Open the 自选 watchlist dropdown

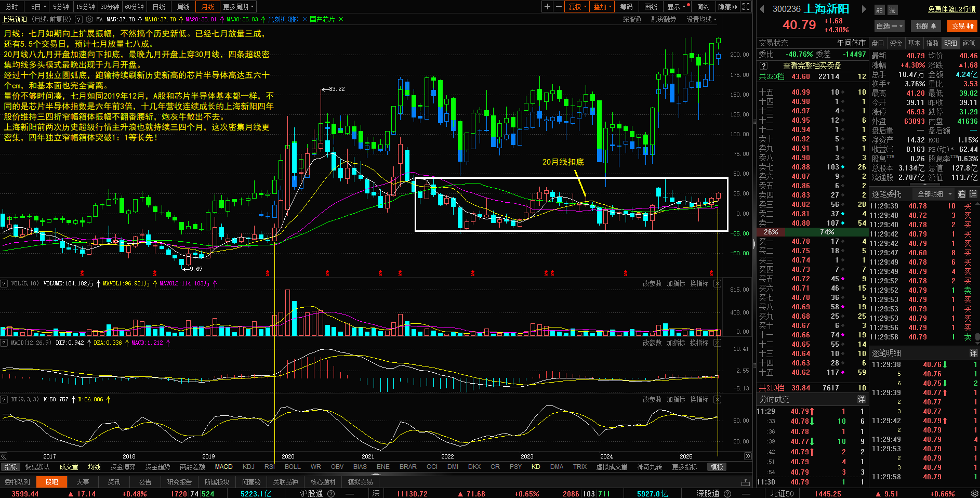pos(890,26)
